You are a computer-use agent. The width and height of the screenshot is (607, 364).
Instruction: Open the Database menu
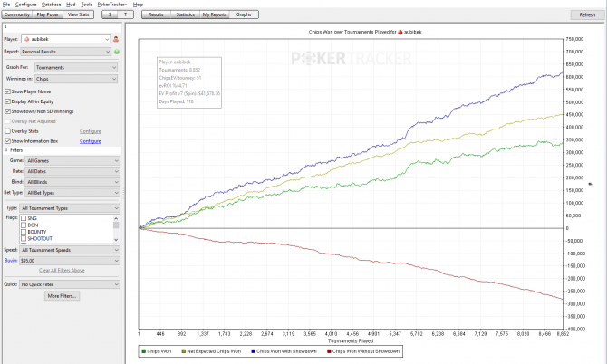(x=51, y=5)
